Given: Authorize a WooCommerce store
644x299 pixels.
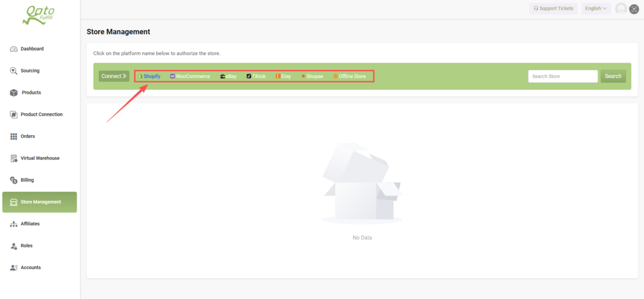Looking at the screenshot, I should [x=192, y=76].
